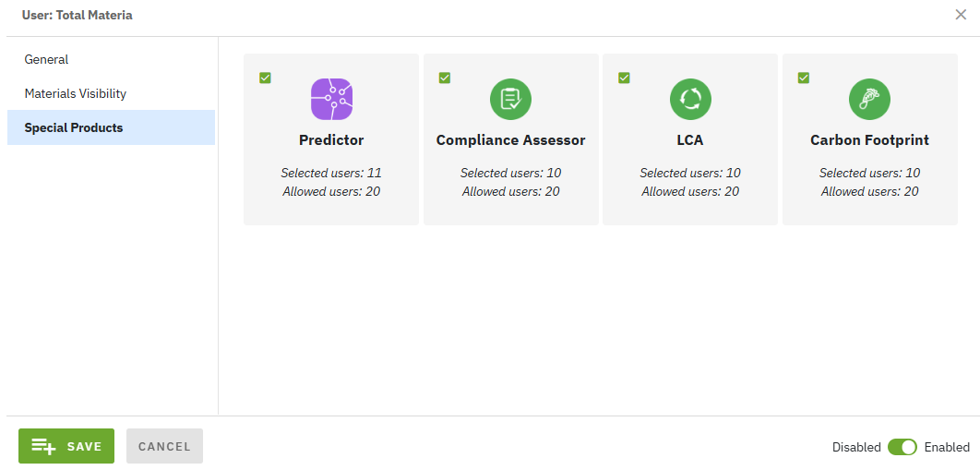
Task: Click the Predictor card title
Action: [331, 140]
